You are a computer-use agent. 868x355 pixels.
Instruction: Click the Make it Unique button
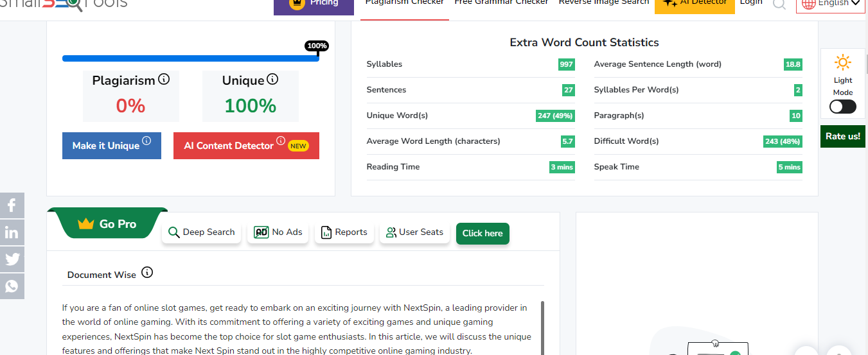111,146
